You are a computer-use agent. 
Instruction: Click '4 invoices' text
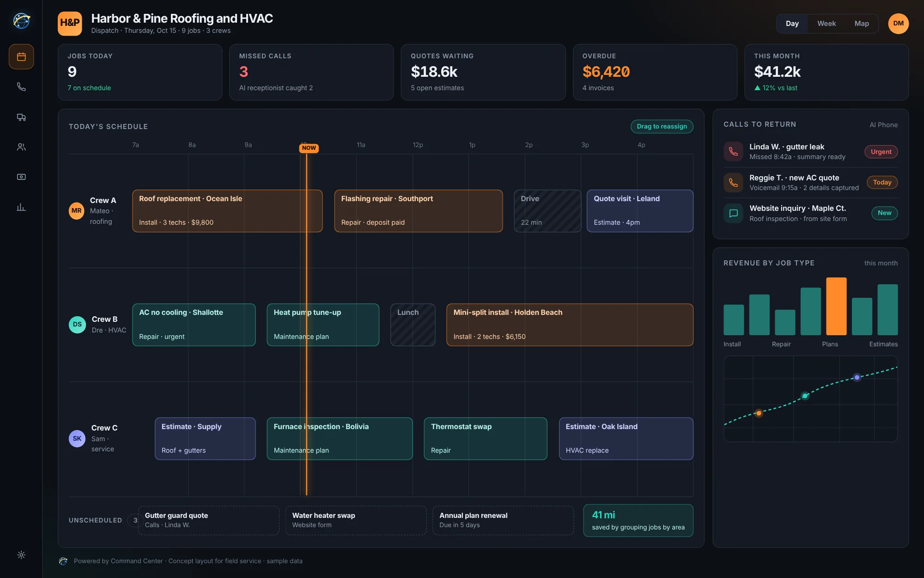598,88
